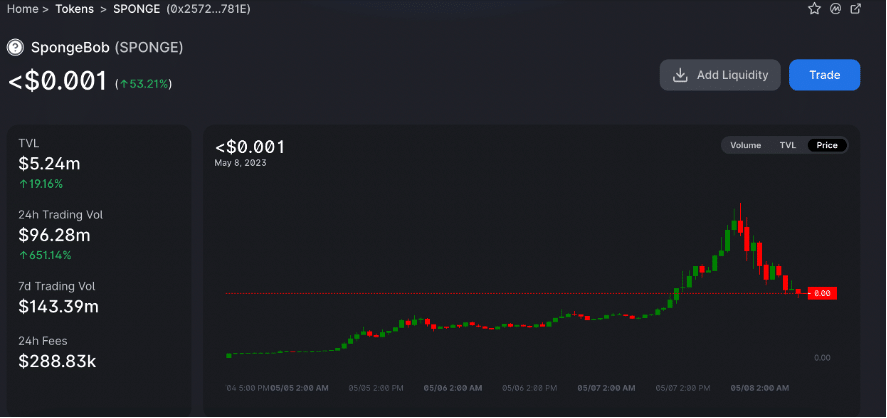Click the Add Liquidity button
887x418 pixels.
coord(720,75)
